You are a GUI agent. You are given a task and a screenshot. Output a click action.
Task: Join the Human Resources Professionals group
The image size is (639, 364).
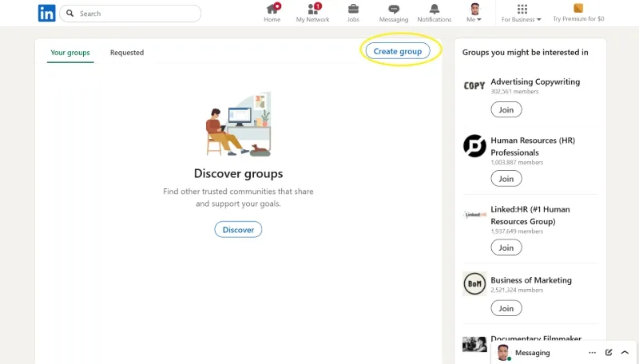coord(506,179)
